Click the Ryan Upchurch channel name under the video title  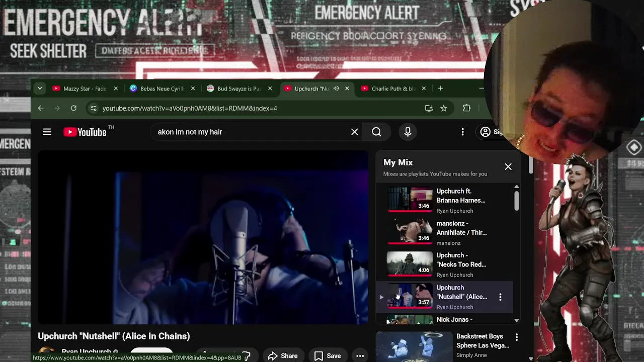point(86,352)
